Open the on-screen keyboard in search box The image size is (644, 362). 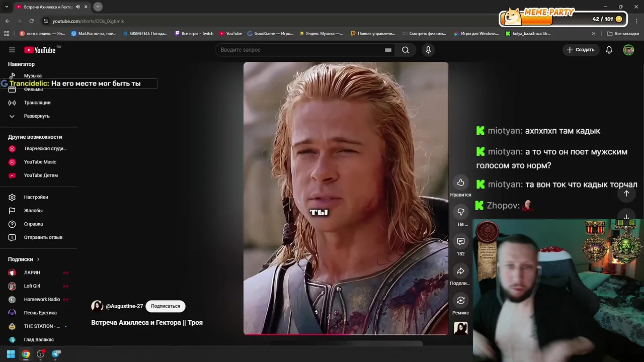click(388, 50)
